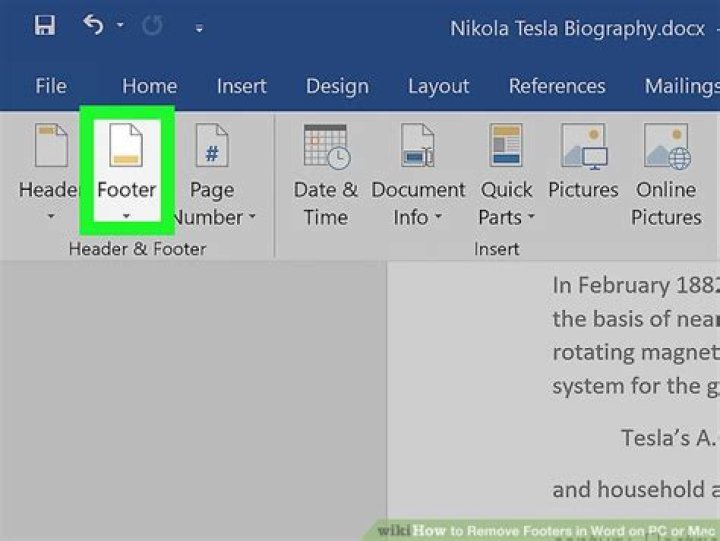Click the Pictures label text
The image size is (720, 541).
583,190
